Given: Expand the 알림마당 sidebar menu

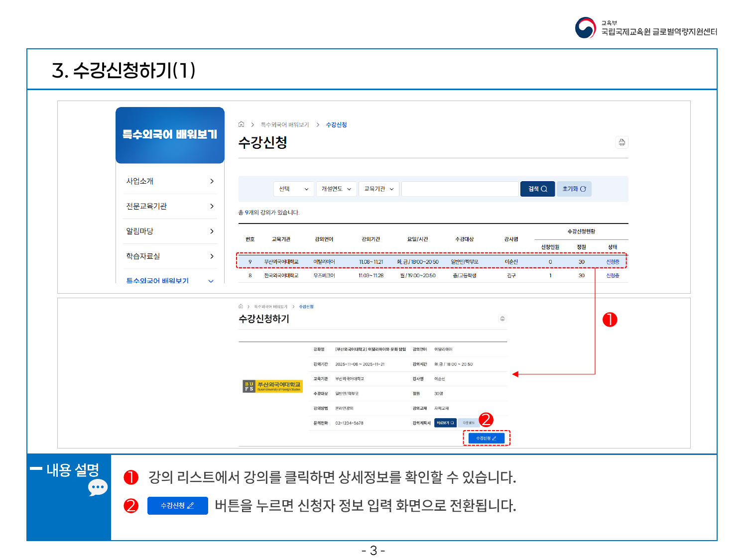Looking at the screenshot, I should (x=170, y=231).
